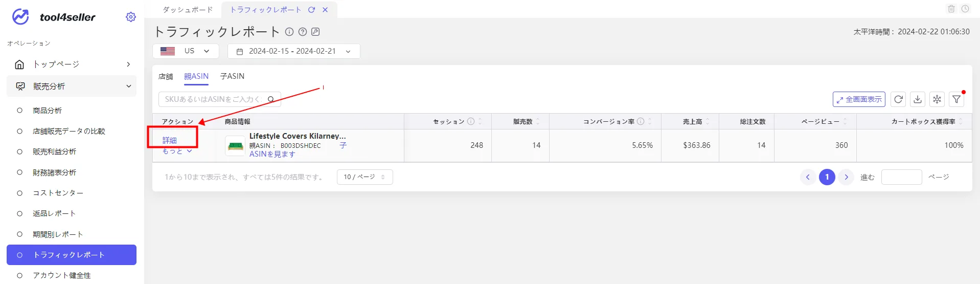980x284 pixels.
Task: Click the Lifestyle Covers Kilarney... product name
Action: pos(298,136)
